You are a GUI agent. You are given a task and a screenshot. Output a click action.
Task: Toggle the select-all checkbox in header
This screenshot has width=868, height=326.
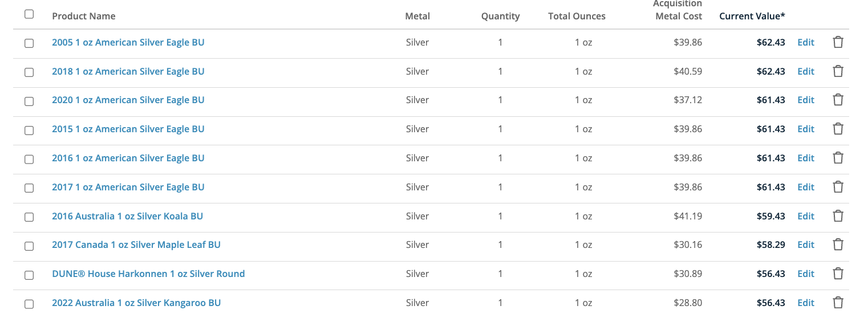pos(29,14)
